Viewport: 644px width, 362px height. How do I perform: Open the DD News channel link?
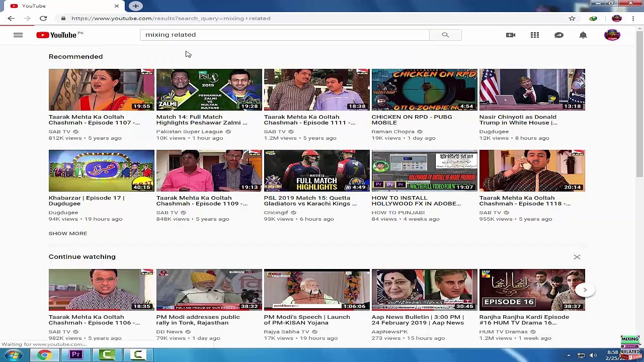pyautogui.click(x=170, y=332)
